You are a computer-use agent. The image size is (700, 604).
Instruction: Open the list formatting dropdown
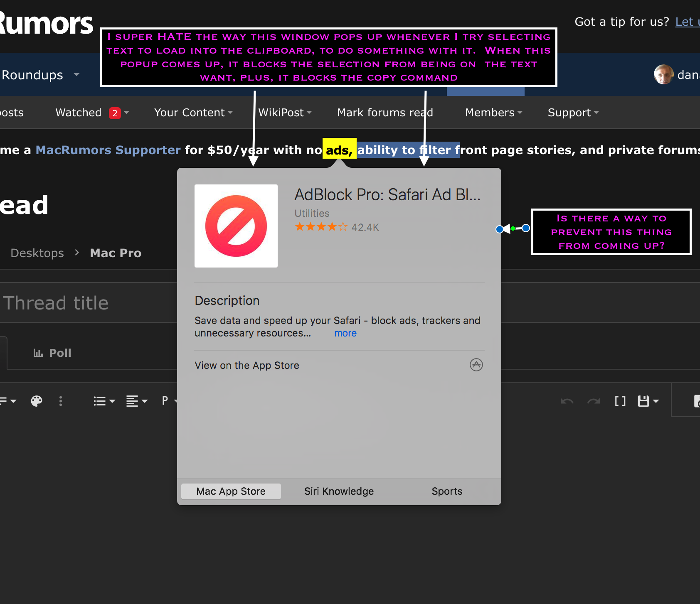(104, 401)
